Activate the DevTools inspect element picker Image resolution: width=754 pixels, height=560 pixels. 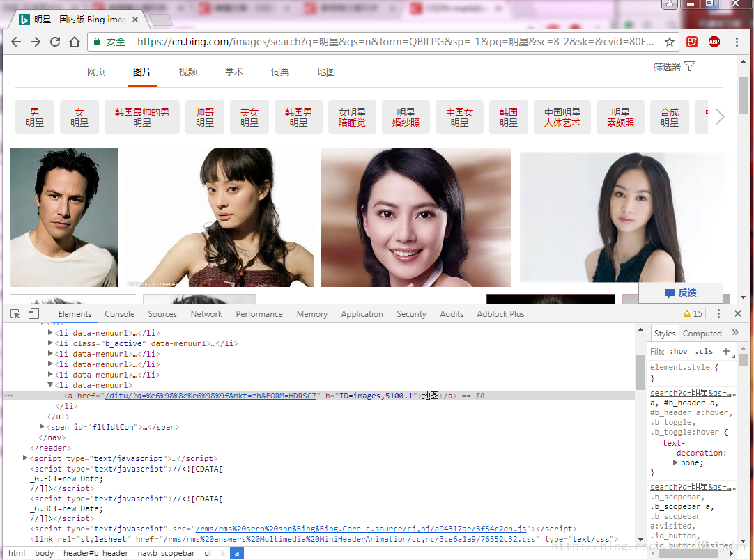pos(15,314)
